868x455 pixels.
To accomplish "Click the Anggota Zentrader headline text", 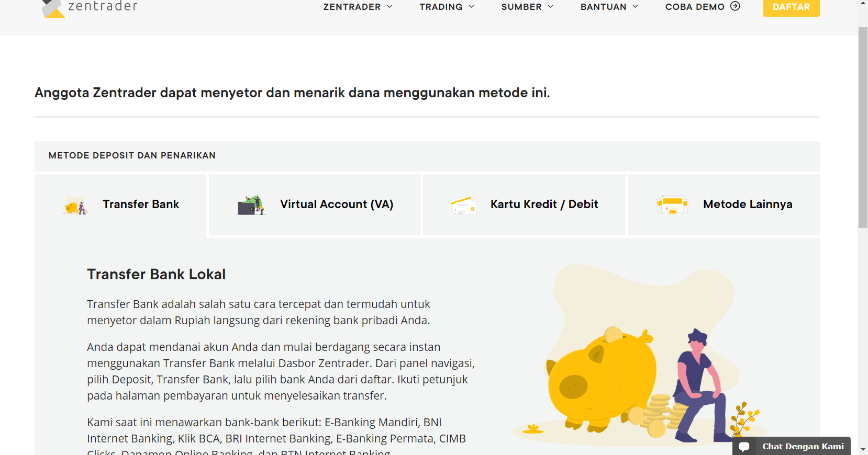I will pos(292,93).
